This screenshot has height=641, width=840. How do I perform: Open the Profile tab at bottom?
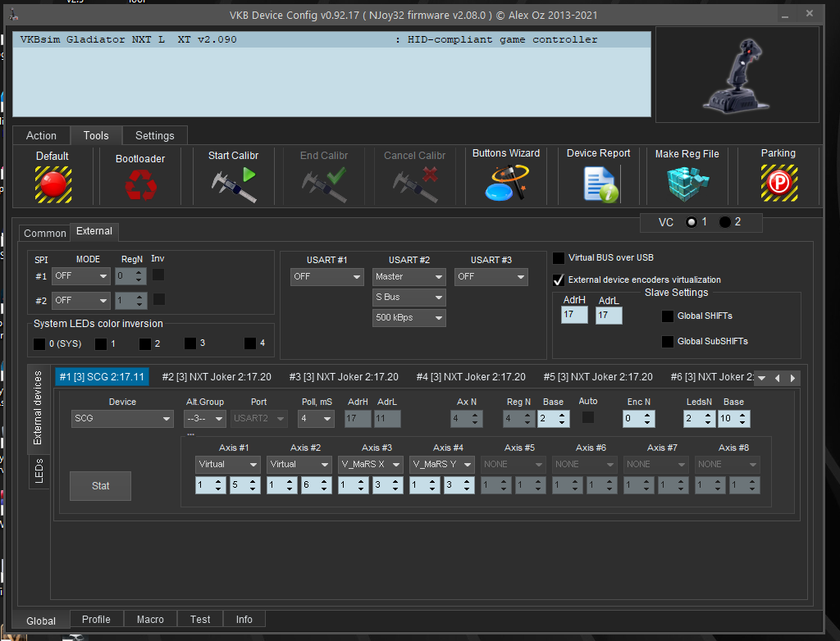coord(96,619)
